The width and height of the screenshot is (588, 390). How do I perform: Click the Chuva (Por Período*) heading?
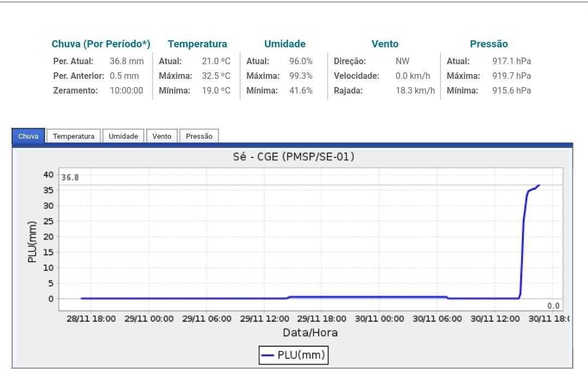[101, 44]
